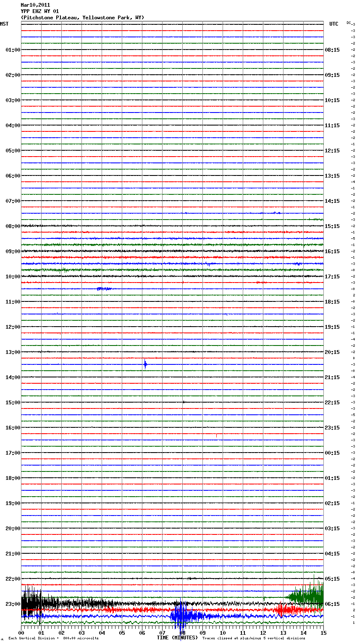Click the TIME (MINUTES) axis title
This screenshot has width=357, height=644.
177,638
